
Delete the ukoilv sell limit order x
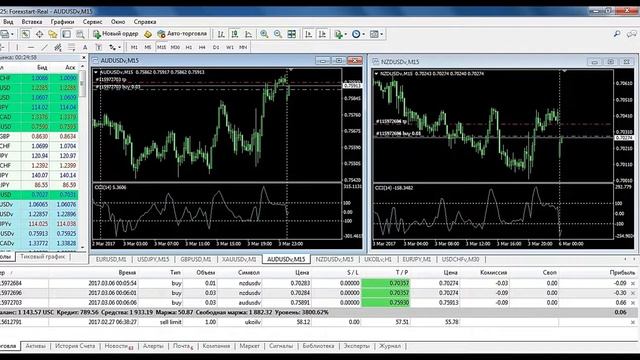633,322
